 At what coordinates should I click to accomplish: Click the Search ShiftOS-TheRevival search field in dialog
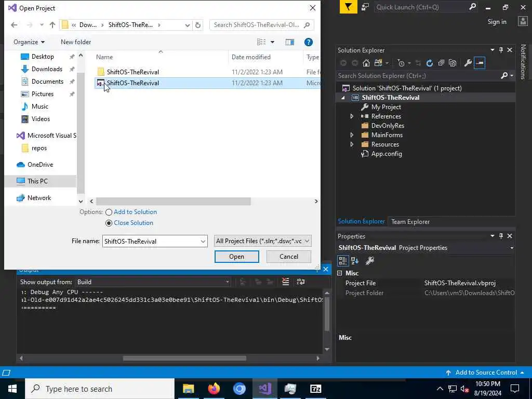[x=262, y=25]
